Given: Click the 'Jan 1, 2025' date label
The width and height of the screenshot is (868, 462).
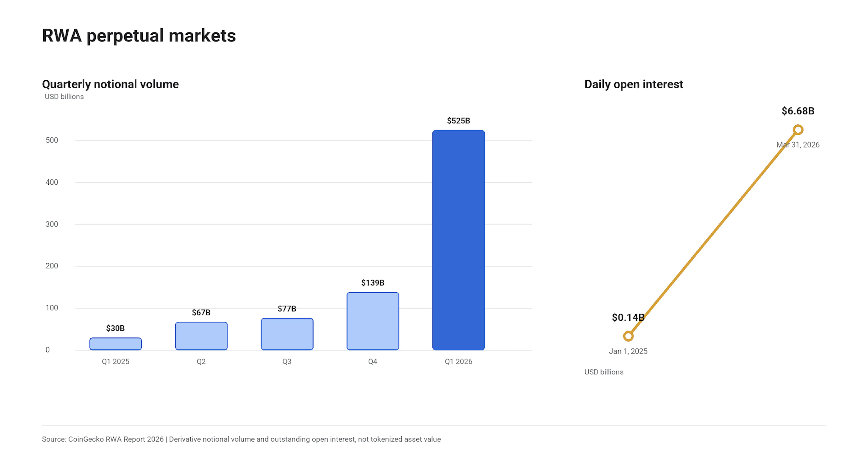Looking at the screenshot, I should coord(628,351).
